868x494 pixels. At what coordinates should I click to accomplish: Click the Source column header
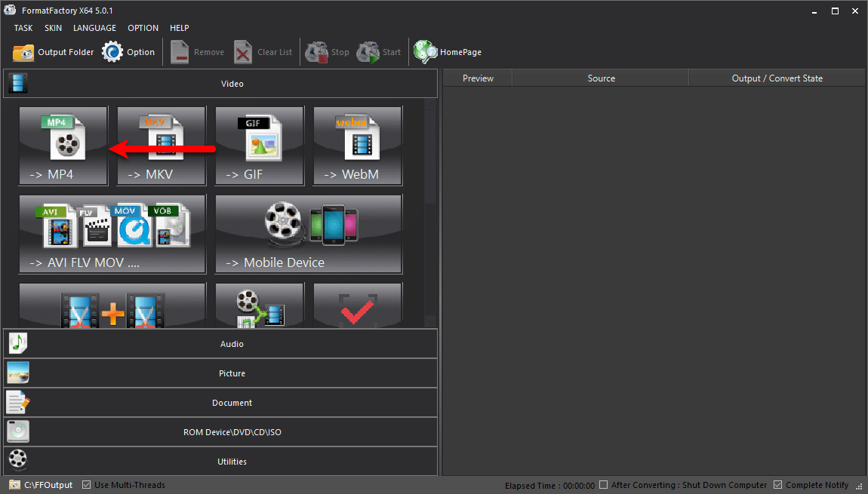click(601, 78)
